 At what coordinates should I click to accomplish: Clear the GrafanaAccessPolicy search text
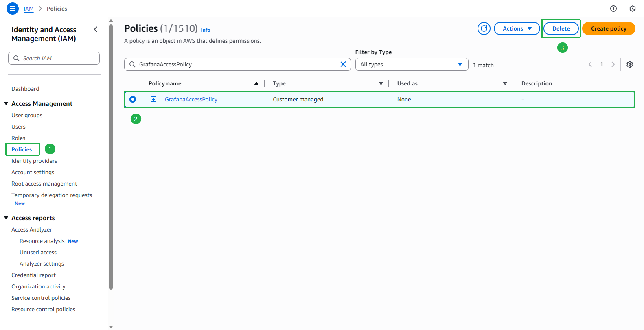click(343, 64)
